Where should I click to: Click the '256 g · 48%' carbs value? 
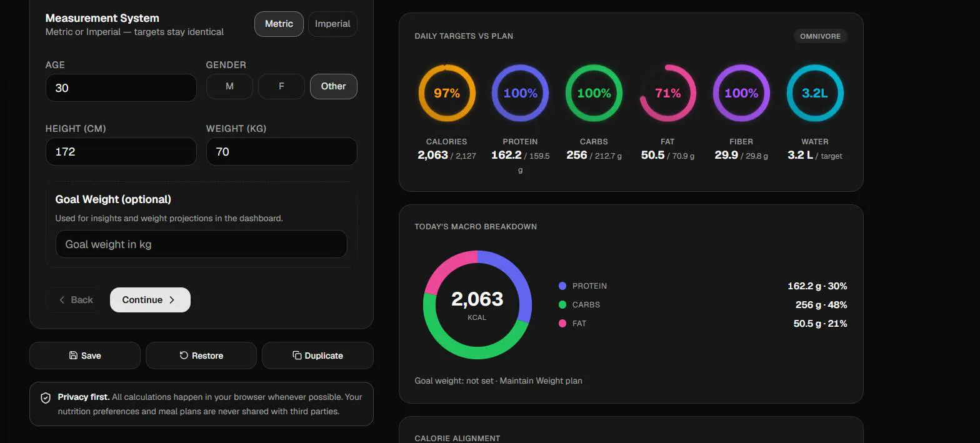(x=821, y=305)
